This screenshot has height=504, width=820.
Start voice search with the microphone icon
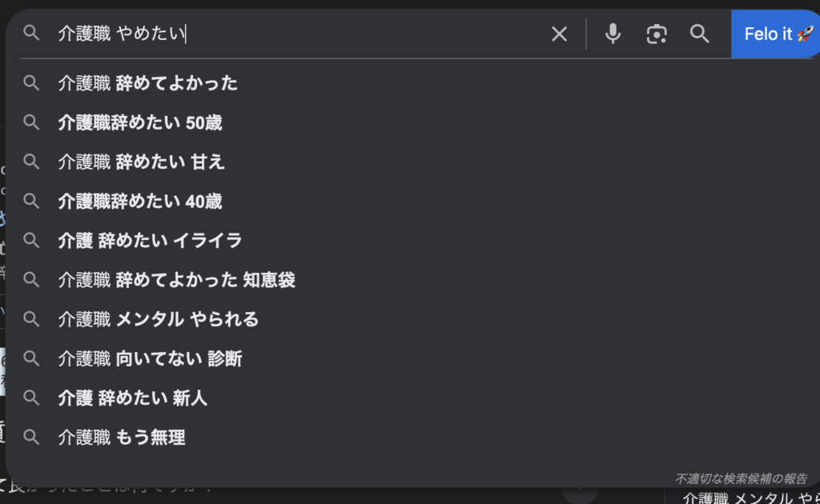pyautogui.click(x=613, y=34)
